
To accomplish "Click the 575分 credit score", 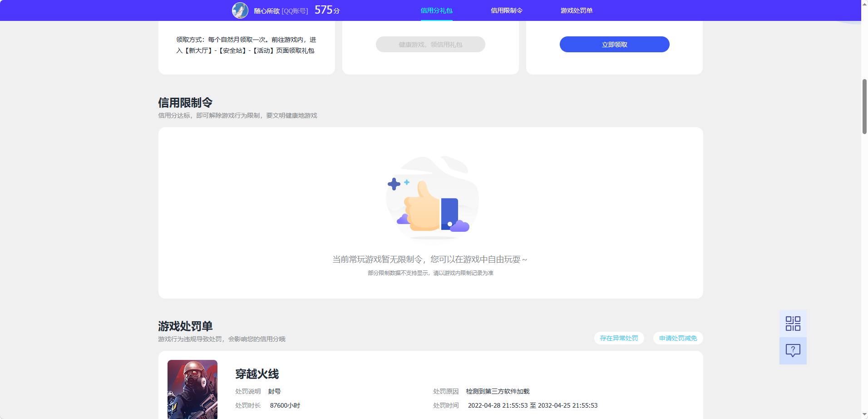I will [327, 10].
